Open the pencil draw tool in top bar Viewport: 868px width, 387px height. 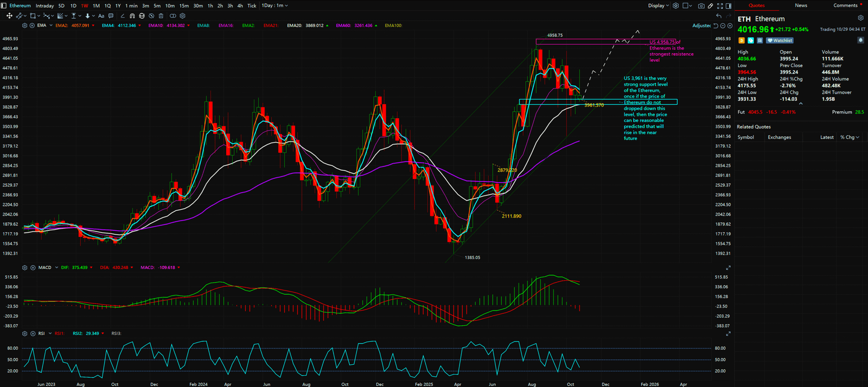pos(711,6)
